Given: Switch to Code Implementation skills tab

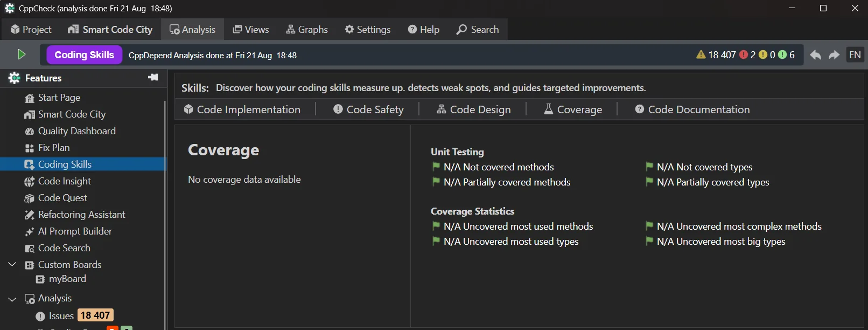Looking at the screenshot, I should point(242,109).
